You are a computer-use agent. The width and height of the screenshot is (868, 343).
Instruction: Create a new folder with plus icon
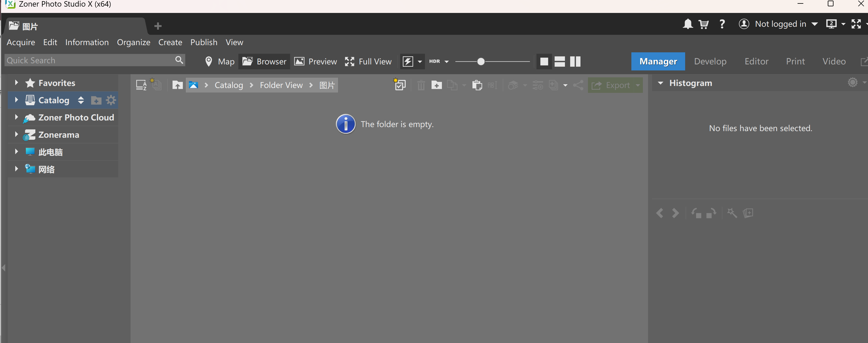(436, 85)
